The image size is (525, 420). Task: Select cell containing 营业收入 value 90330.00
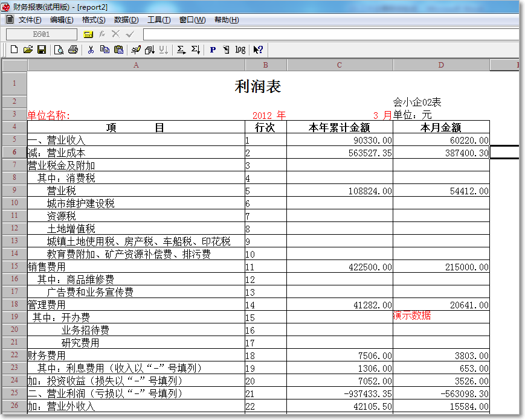tap(340, 140)
